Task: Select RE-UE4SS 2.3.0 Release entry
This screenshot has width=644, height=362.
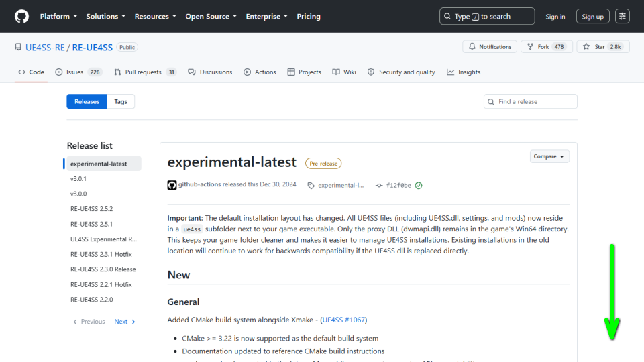Action: click(103, 269)
